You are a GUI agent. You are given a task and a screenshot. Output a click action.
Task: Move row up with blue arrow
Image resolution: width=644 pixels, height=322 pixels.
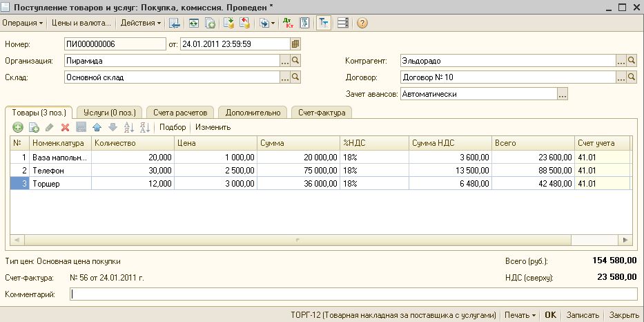[97, 127]
